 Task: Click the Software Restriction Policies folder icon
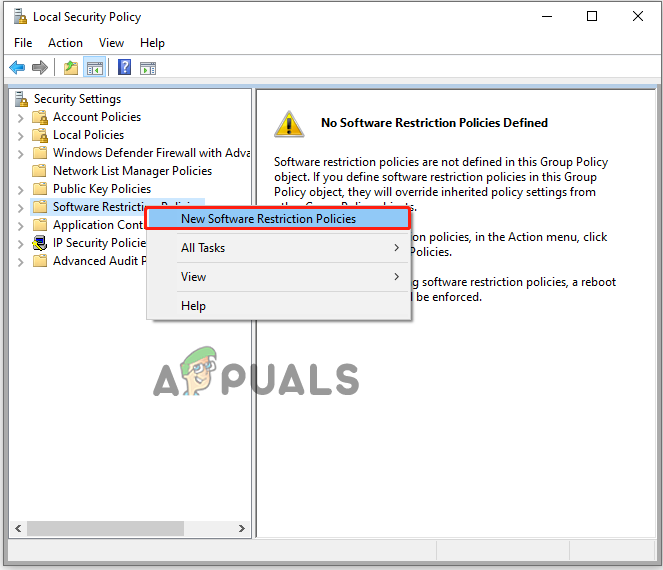(x=40, y=207)
